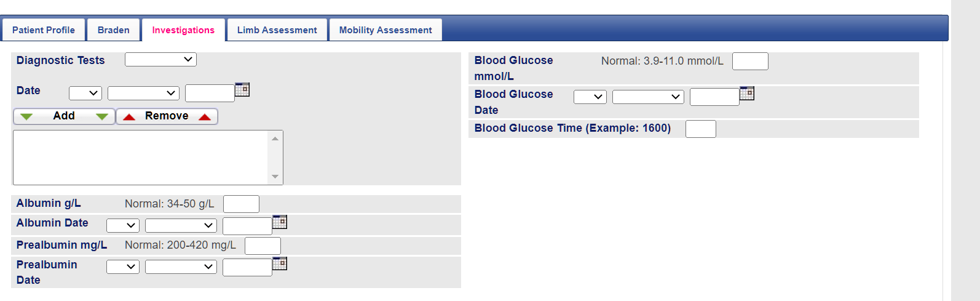This screenshot has height=301, width=980.
Task: Focus the Blood Glucose Time input field
Action: pos(701,129)
